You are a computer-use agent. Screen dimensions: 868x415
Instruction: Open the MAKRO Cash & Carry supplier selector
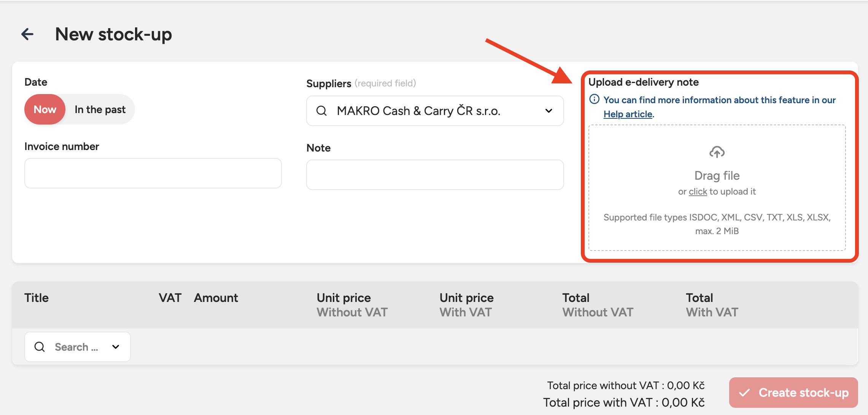418,111
